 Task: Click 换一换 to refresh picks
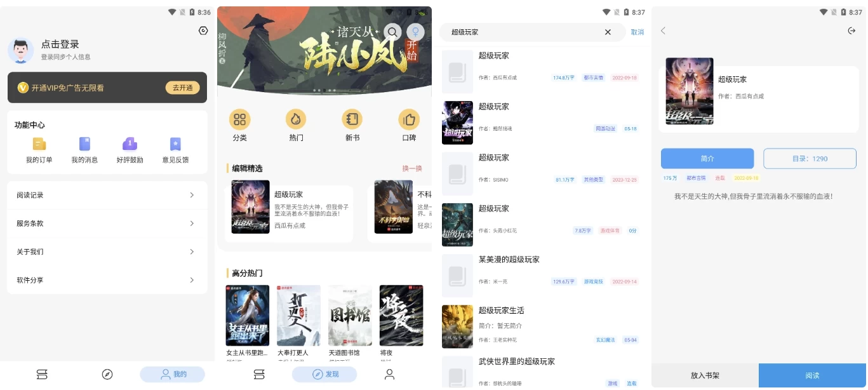tap(411, 168)
